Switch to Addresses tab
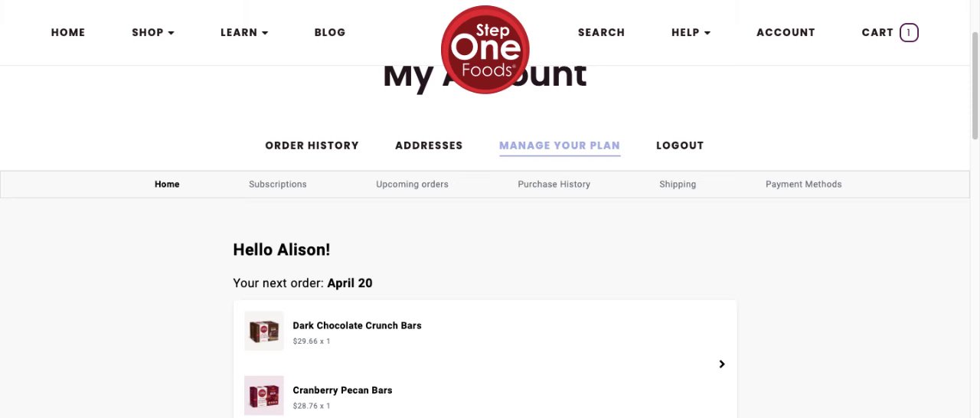The height and width of the screenshot is (418, 980). [x=429, y=145]
